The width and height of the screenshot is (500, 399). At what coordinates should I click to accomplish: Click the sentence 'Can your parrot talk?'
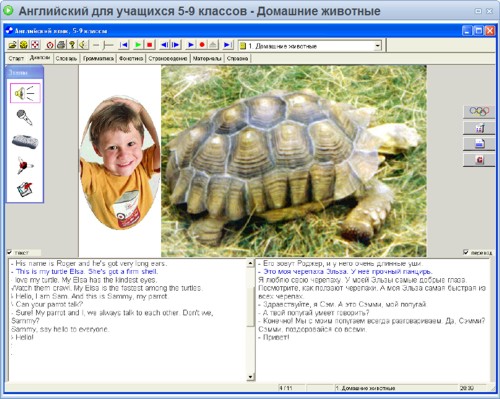49,304
